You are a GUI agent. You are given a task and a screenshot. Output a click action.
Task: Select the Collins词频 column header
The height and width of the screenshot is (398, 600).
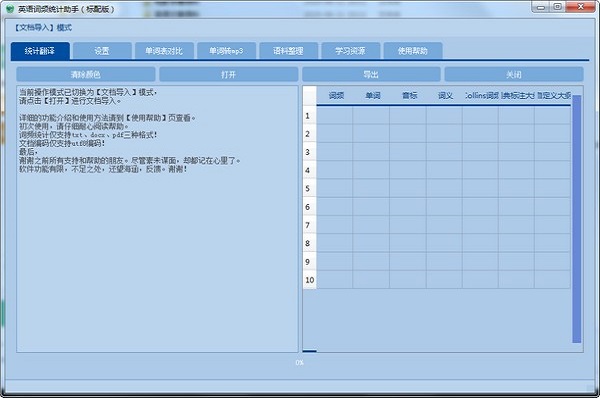coord(481,96)
